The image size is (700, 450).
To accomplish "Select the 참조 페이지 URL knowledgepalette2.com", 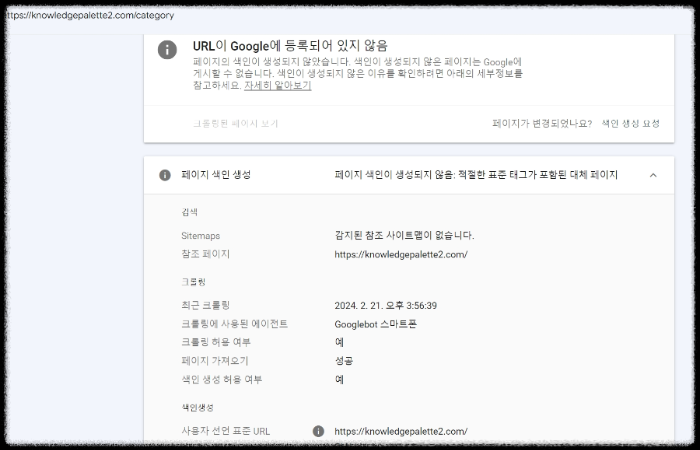I will pos(401,254).
